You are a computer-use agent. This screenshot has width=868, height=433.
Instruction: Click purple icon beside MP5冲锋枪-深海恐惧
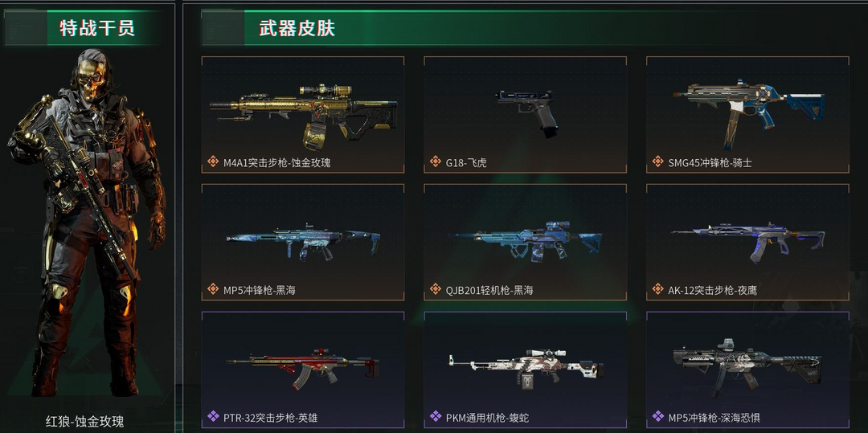[x=657, y=416]
